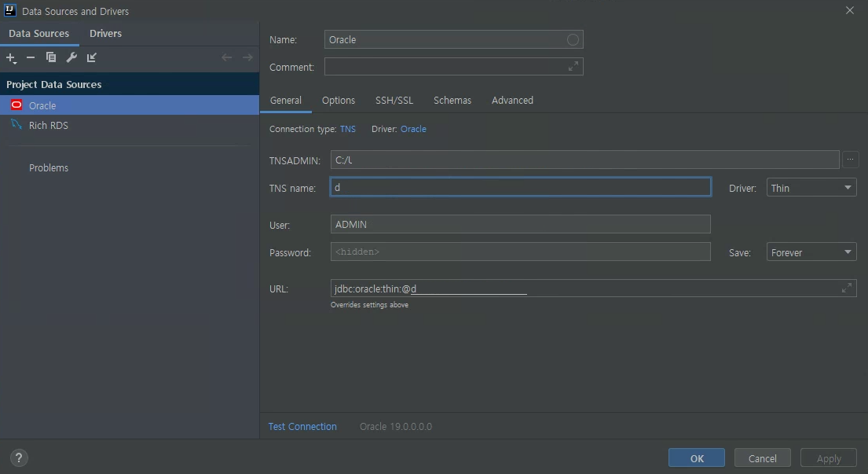Switch to the Drivers tab

(106, 33)
